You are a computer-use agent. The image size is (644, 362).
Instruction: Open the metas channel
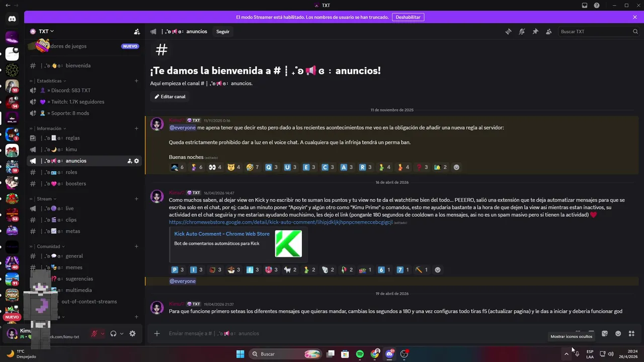pyautogui.click(x=85, y=231)
